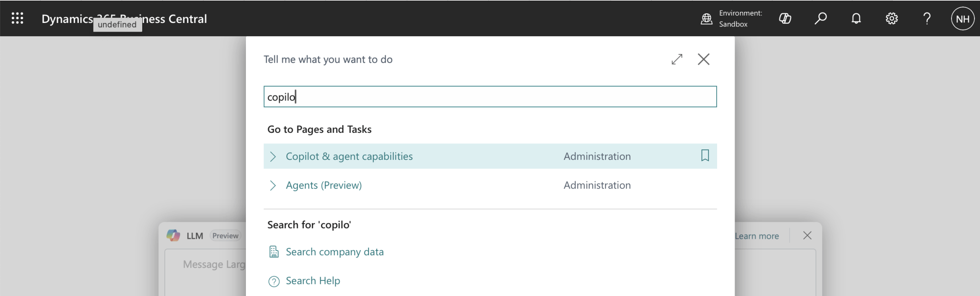Click the Learn more link

pos(757,236)
